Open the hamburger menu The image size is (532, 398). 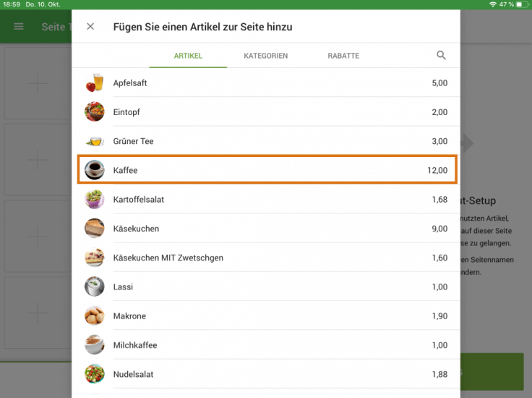[x=19, y=27]
